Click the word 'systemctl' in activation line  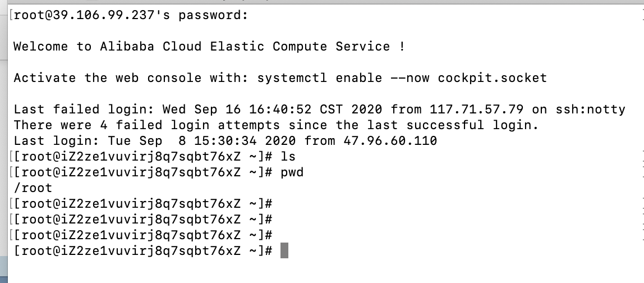coord(292,78)
